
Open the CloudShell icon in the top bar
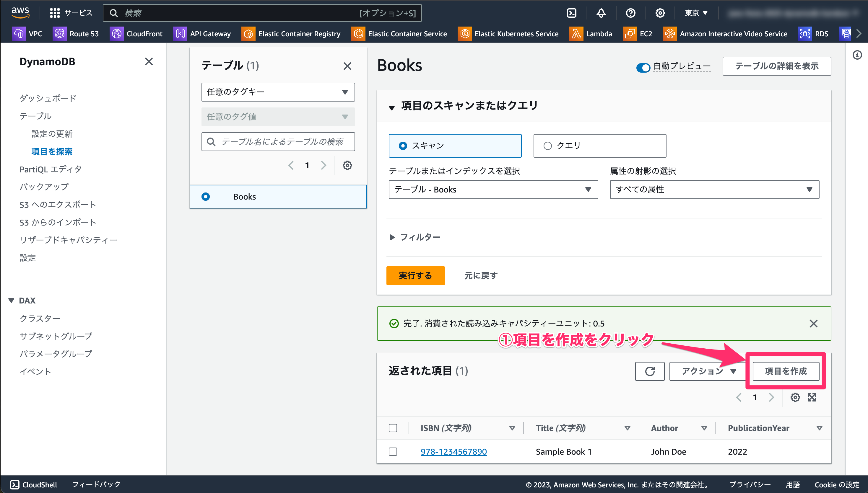(572, 13)
